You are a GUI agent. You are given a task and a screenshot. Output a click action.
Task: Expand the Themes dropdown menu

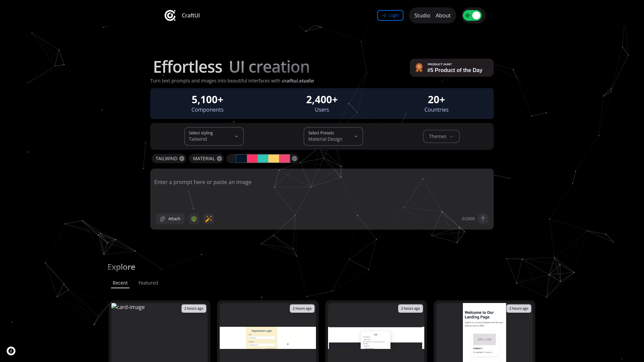[441, 136]
